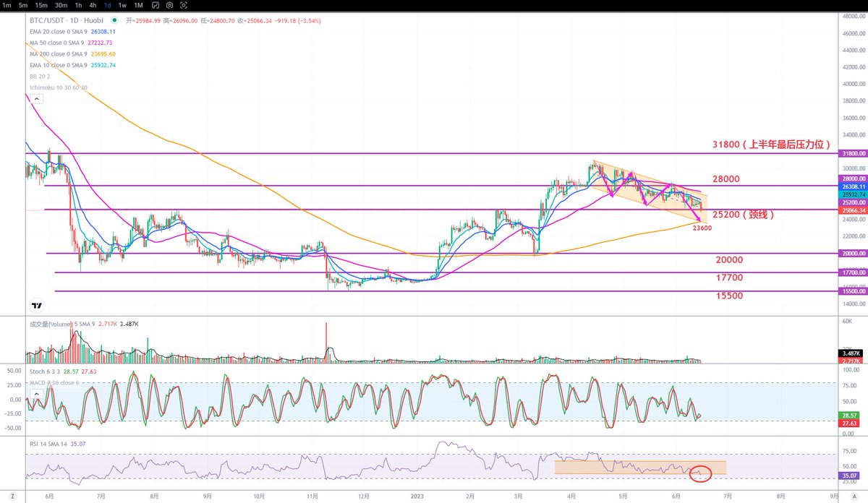Open the indicators icon in top toolbar
The image size is (868, 503).
(x=156, y=5)
